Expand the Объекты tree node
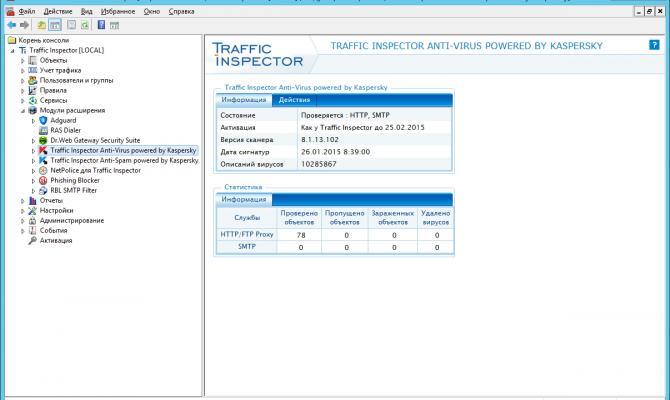This screenshot has height=400, width=670. (23, 61)
